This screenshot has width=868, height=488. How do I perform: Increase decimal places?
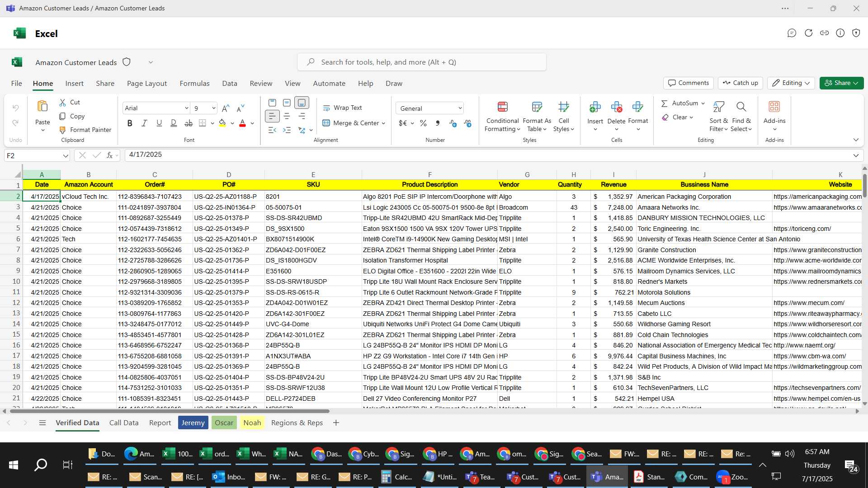click(453, 123)
